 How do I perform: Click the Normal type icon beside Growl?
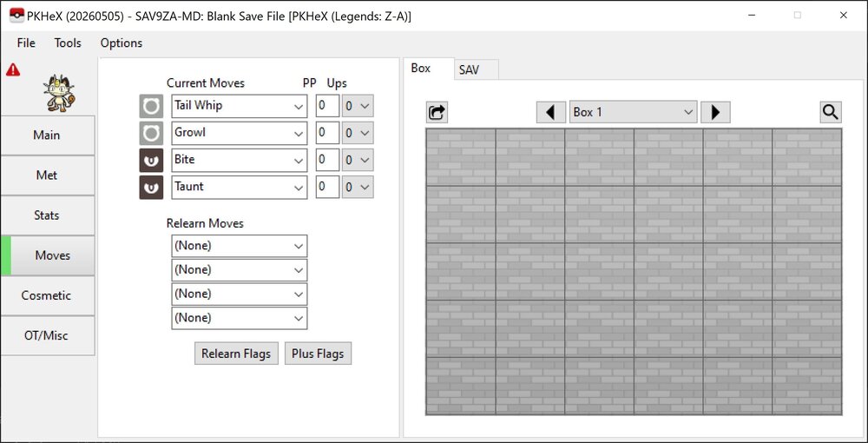[x=151, y=134]
